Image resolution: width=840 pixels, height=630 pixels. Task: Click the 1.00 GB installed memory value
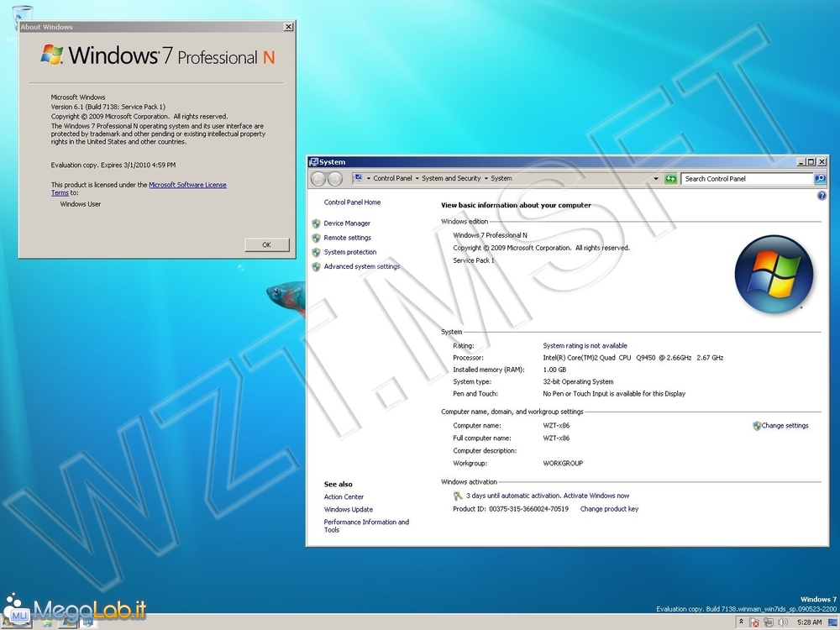pyautogui.click(x=554, y=370)
